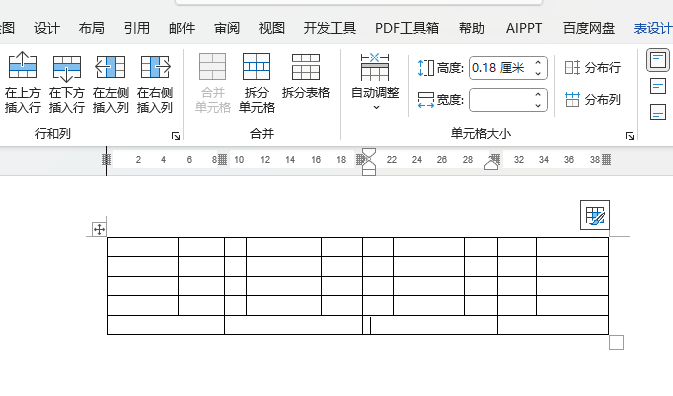This screenshot has width=673, height=396.
Task: Click the table move handle icon
Action: 99,229
